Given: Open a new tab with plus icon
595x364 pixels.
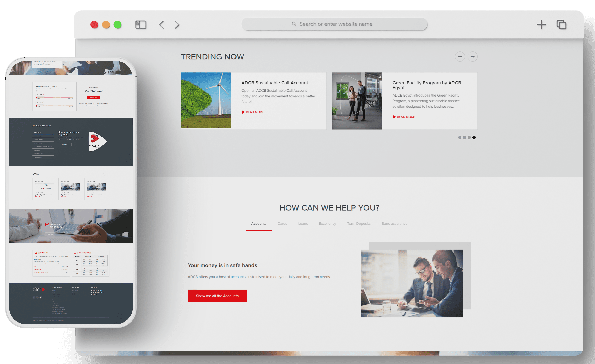Looking at the screenshot, I should (x=541, y=25).
